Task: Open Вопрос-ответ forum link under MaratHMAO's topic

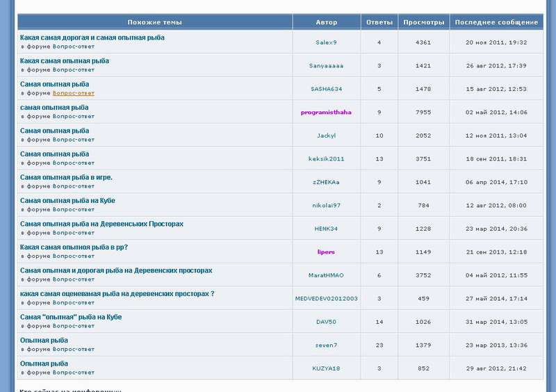Action: pos(74,279)
